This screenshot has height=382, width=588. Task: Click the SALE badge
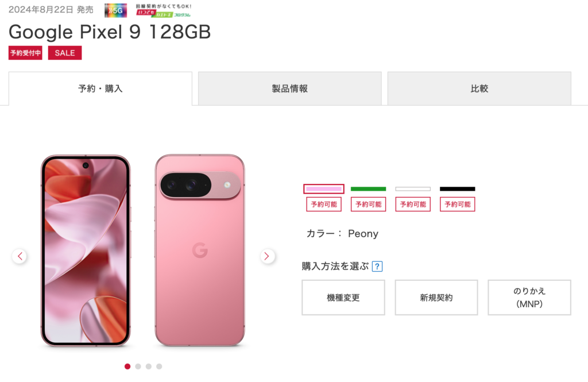[x=65, y=53]
